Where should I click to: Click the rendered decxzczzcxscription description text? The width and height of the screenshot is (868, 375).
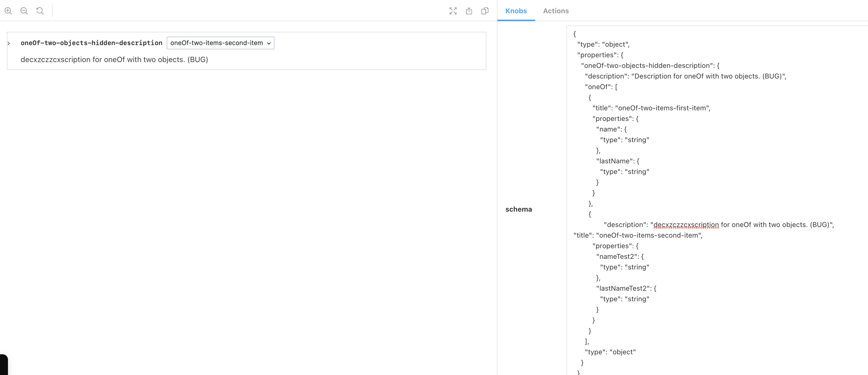tap(114, 60)
